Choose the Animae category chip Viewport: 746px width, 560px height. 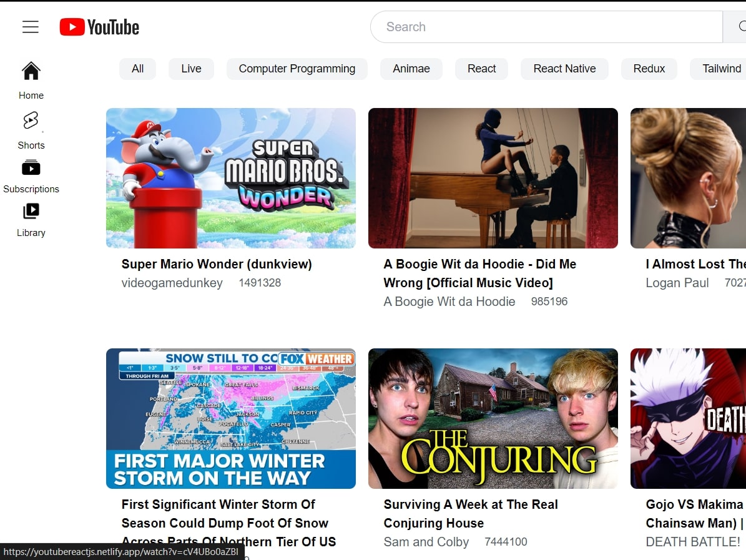tap(411, 69)
